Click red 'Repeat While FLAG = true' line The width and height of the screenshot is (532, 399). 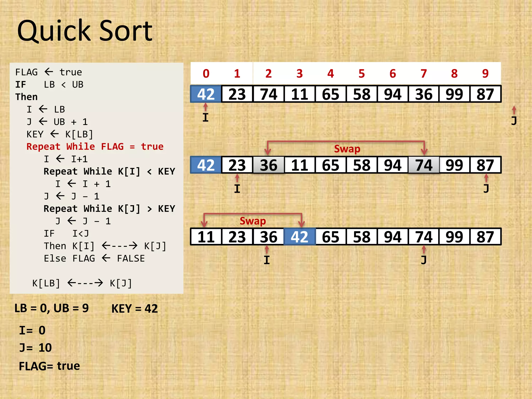click(x=95, y=147)
